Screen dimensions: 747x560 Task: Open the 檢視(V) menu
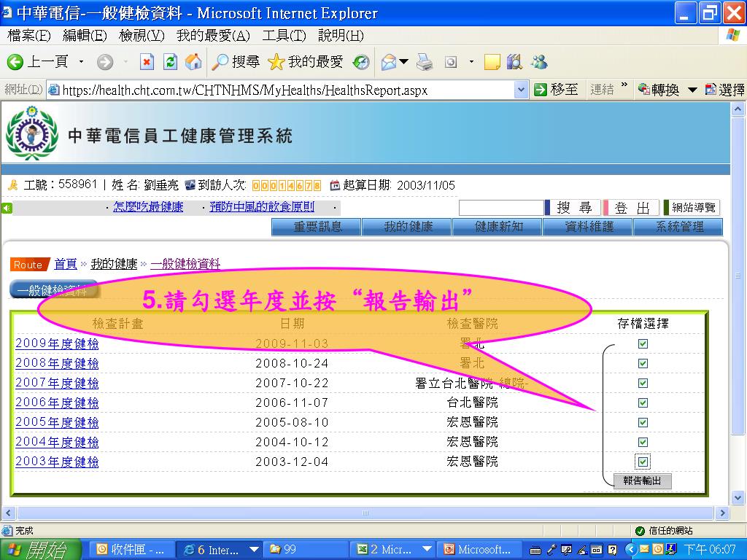point(142,36)
